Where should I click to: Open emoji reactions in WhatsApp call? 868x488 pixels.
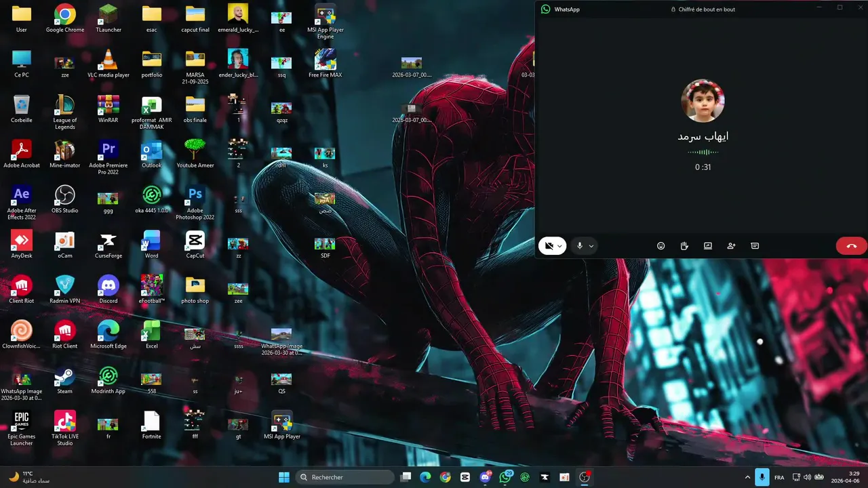pyautogui.click(x=661, y=246)
